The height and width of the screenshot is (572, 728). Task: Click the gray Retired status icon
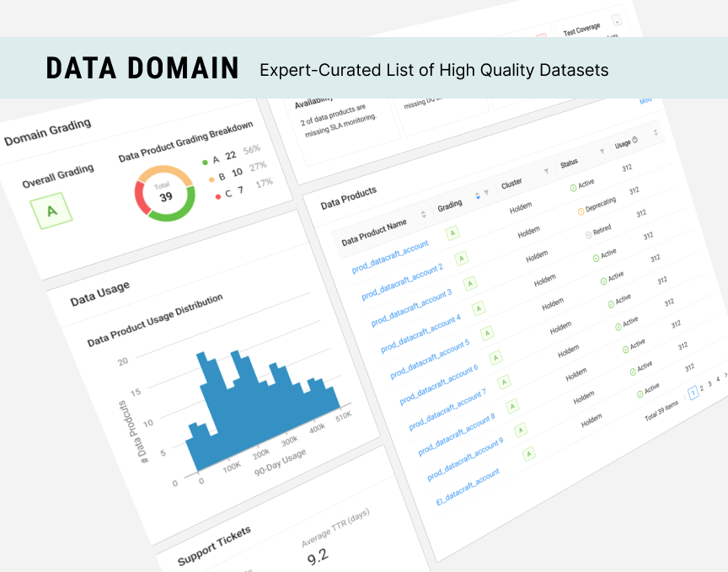tap(589, 234)
